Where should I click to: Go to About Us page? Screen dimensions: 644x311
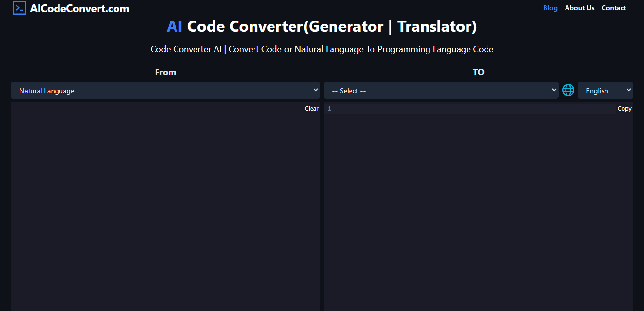(x=580, y=8)
